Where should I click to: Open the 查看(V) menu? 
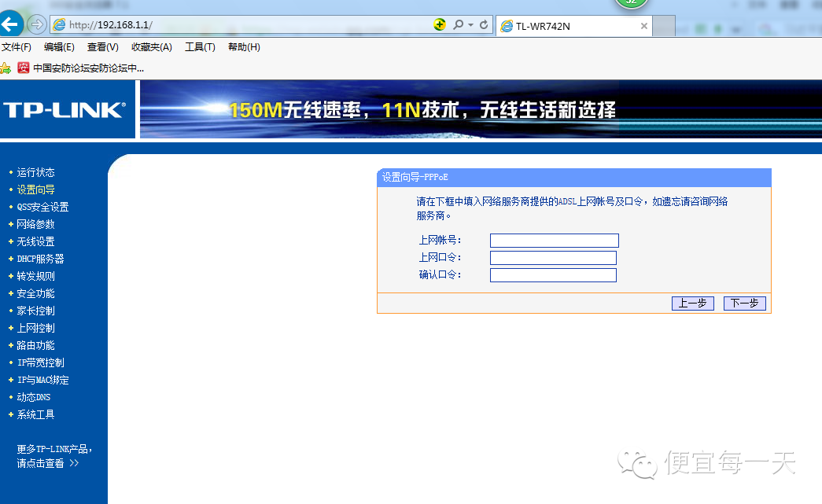pyautogui.click(x=103, y=47)
